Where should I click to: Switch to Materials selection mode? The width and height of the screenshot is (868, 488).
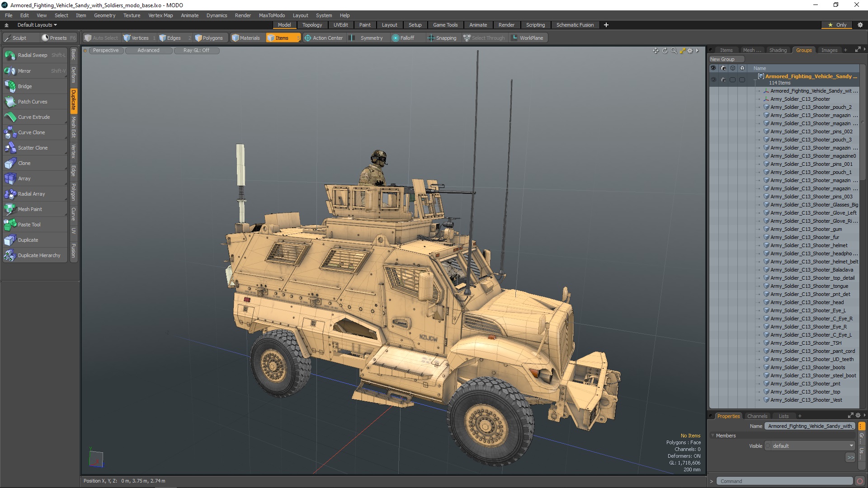(x=246, y=38)
